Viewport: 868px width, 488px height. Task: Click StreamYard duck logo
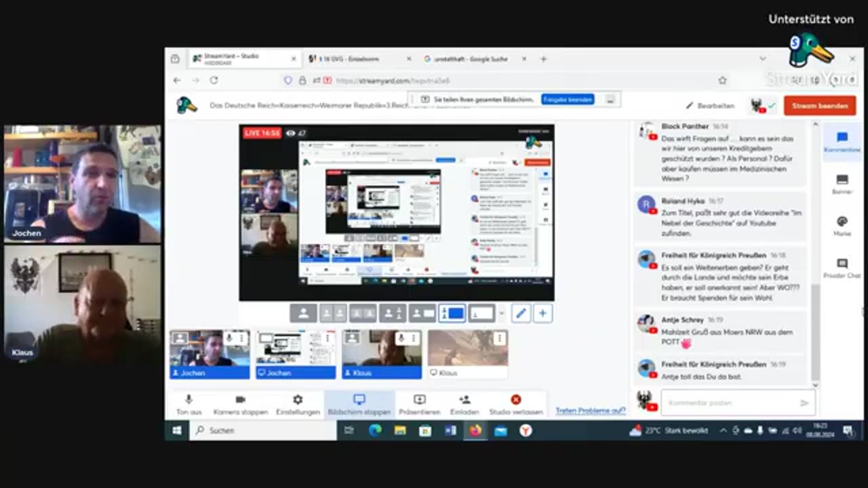coord(186,106)
